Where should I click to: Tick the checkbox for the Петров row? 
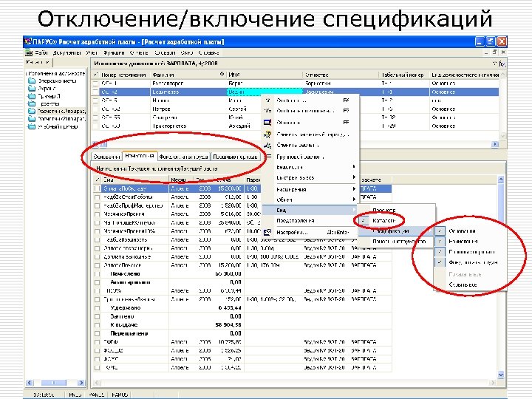click(95, 109)
